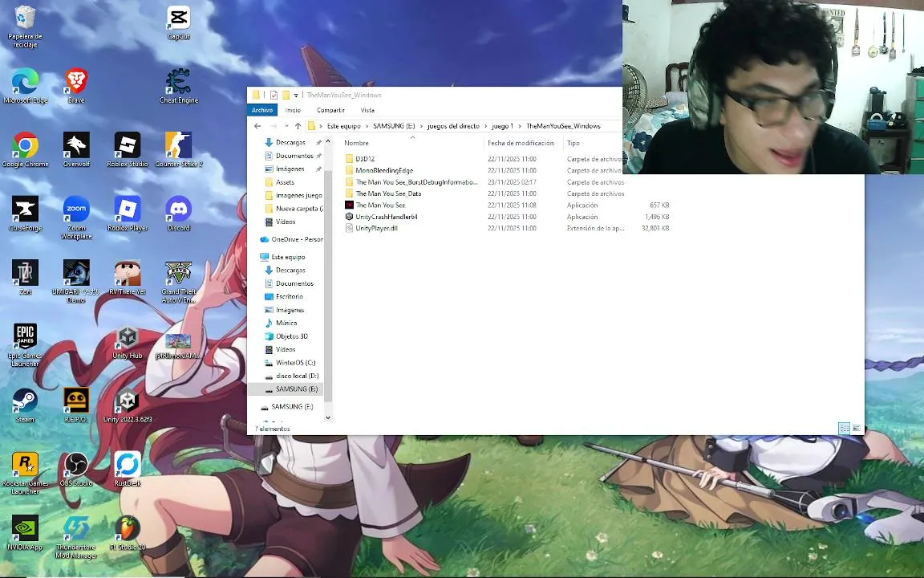Select WinterOS (C:) drive in navigation pane
Viewport: 924px width, 578px height.
point(290,363)
